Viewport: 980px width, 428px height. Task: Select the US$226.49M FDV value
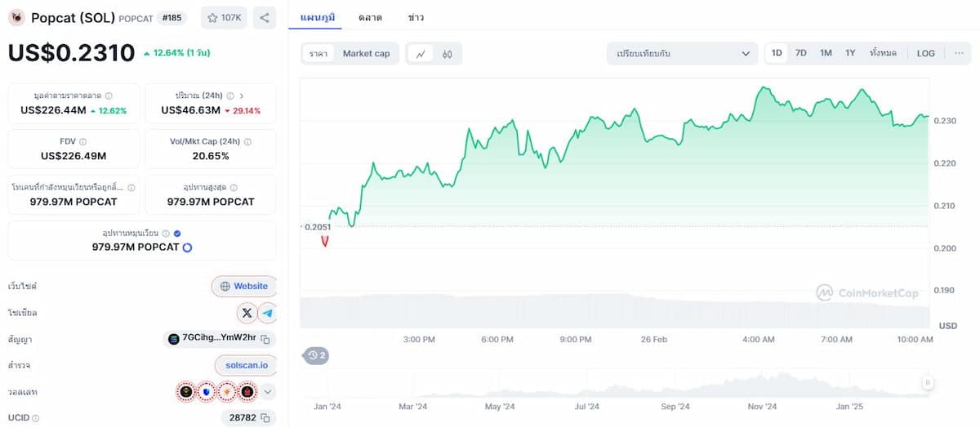(x=73, y=156)
